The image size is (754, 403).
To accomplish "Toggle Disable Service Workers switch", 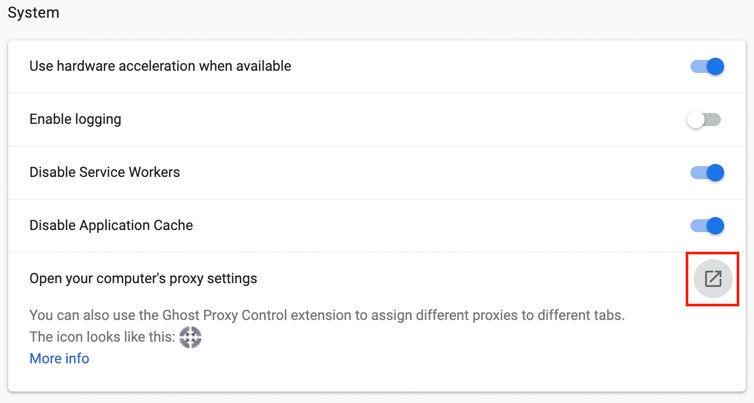I will click(706, 173).
